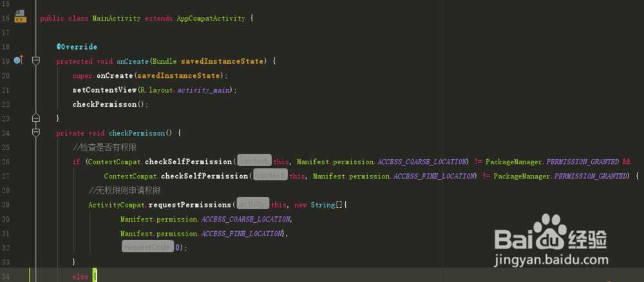Click the 'context:' parameter hint on line 26
The height and width of the screenshot is (282, 644).
coord(254,162)
